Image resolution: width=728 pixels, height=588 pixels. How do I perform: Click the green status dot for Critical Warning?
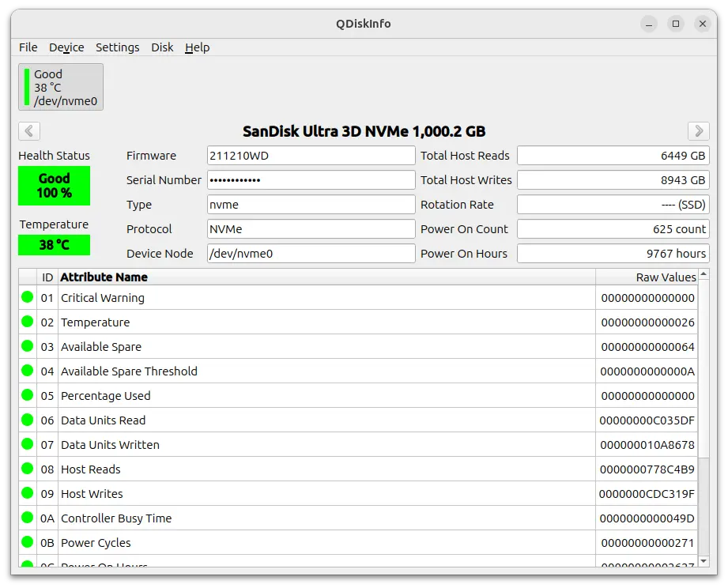(x=28, y=297)
